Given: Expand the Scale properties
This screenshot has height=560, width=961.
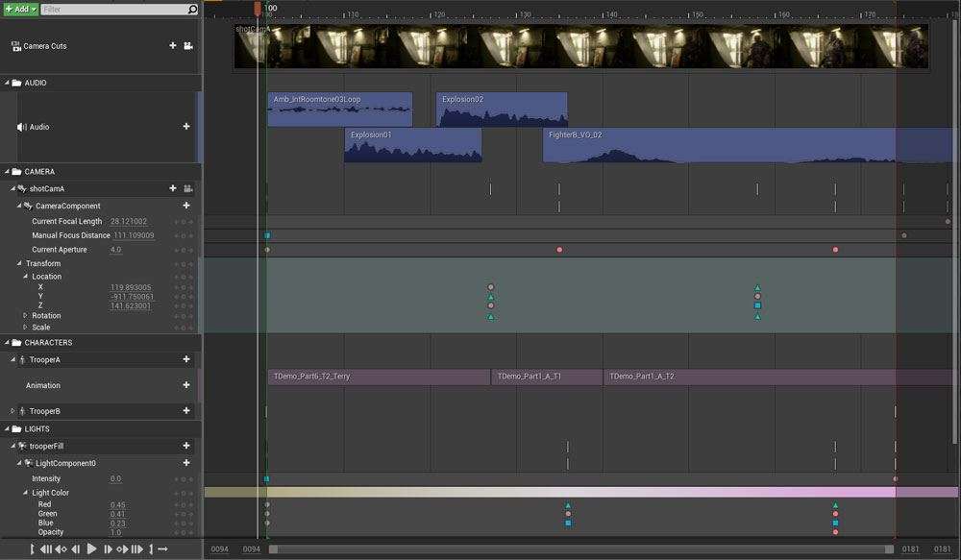Looking at the screenshot, I should click(x=25, y=328).
